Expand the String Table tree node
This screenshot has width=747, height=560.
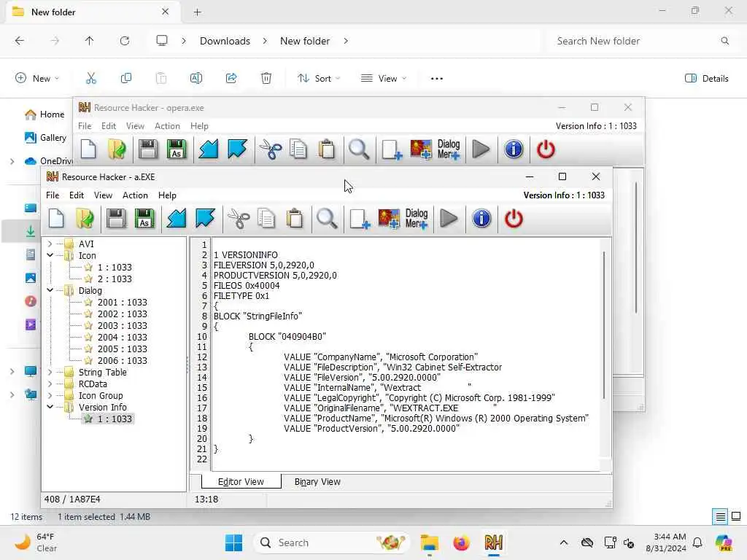point(50,373)
